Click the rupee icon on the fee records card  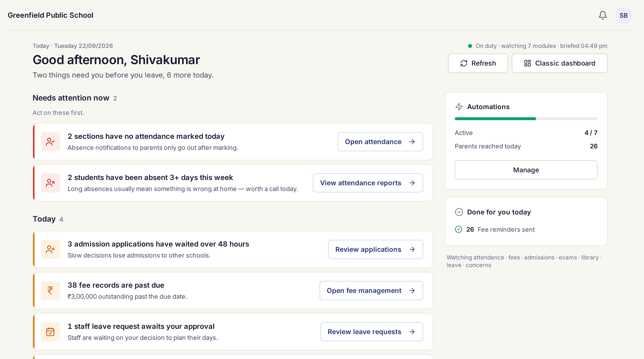pos(50,290)
